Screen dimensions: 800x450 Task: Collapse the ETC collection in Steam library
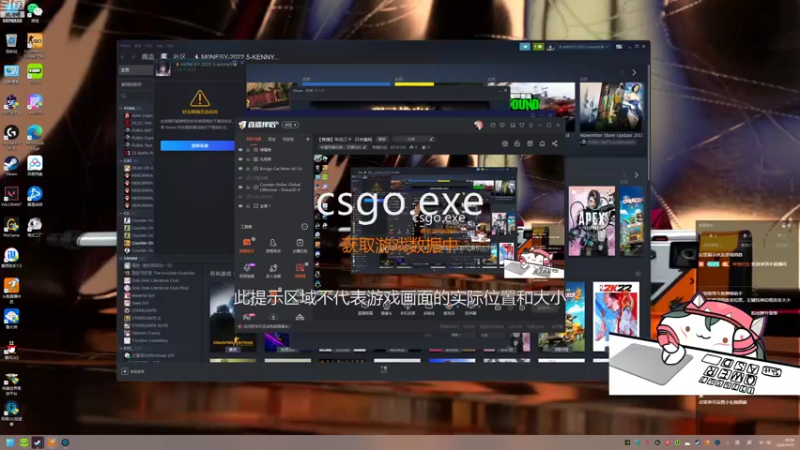[x=121, y=348]
